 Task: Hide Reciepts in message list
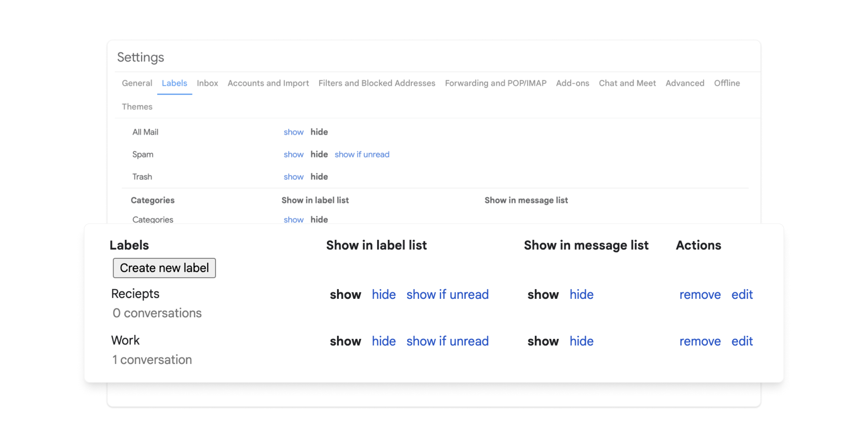pos(581,294)
